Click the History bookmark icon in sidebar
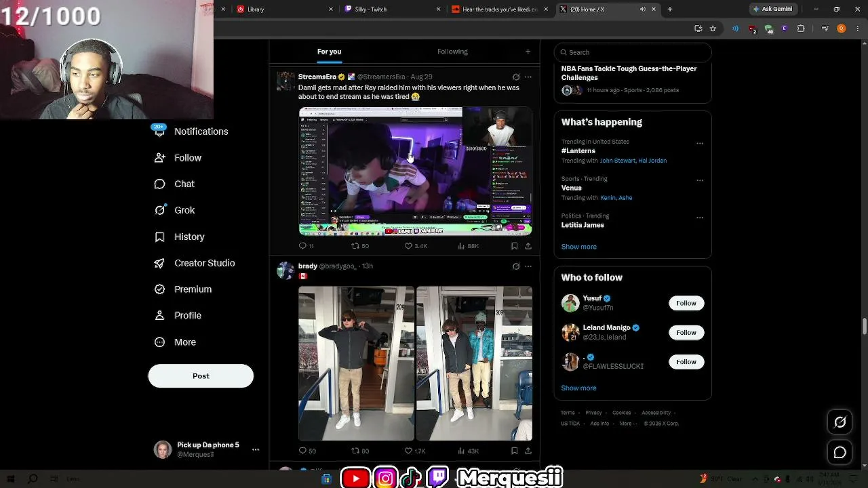868x488 pixels. click(159, 237)
